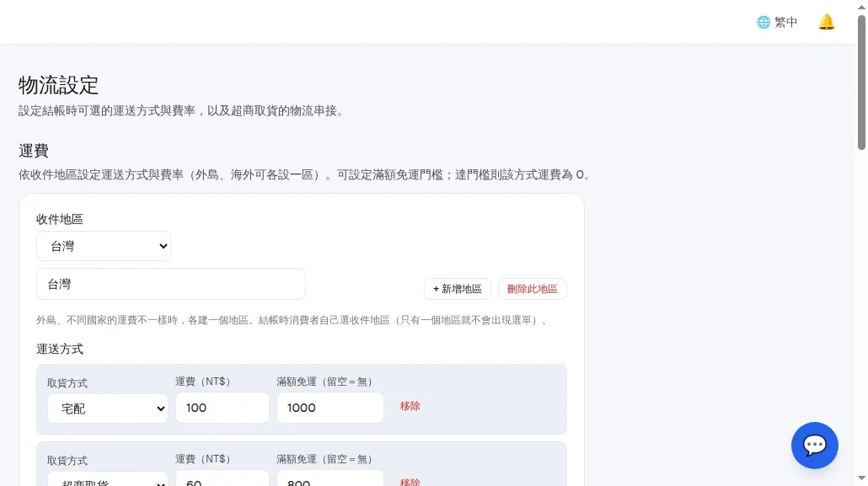The height and width of the screenshot is (486, 868).
Task: Switch language via globe 繁中
Action: click(777, 22)
